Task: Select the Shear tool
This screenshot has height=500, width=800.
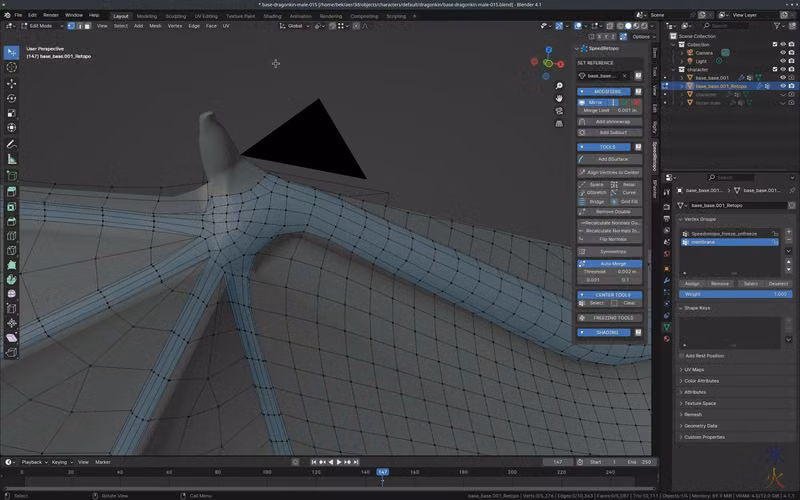Action: click(x=11, y=338)
